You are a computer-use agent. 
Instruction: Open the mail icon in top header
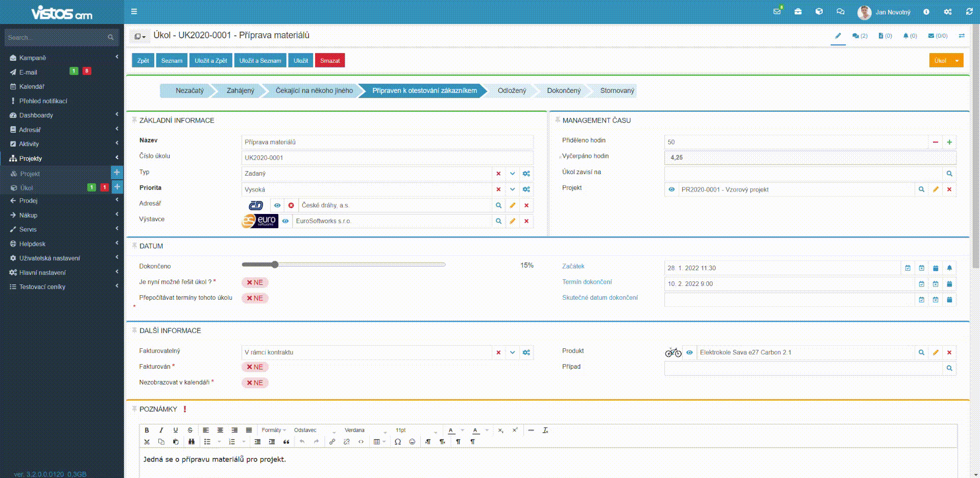(x=777, y=11)
